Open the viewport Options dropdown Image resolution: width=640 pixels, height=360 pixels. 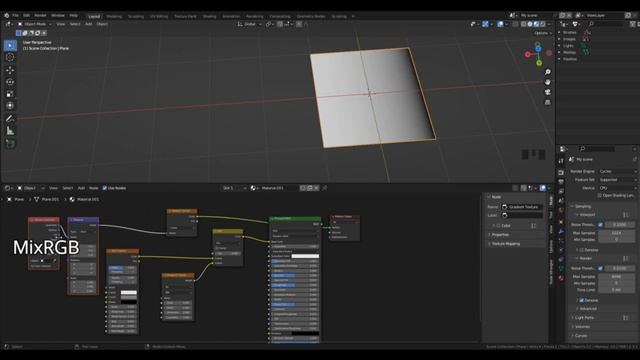coord(542,33)
